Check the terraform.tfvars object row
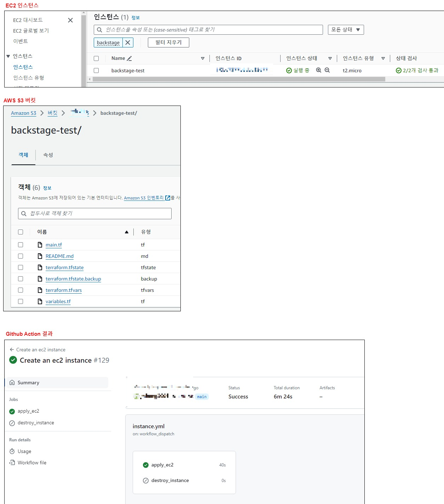This screenshot has width=444, height=504. [21, 290]
